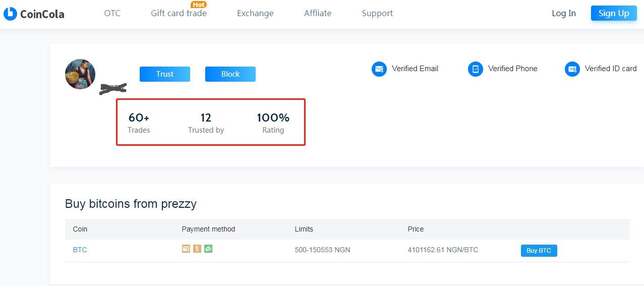Click the Coin column header
The image size is (644, 286).
point(80,229)
